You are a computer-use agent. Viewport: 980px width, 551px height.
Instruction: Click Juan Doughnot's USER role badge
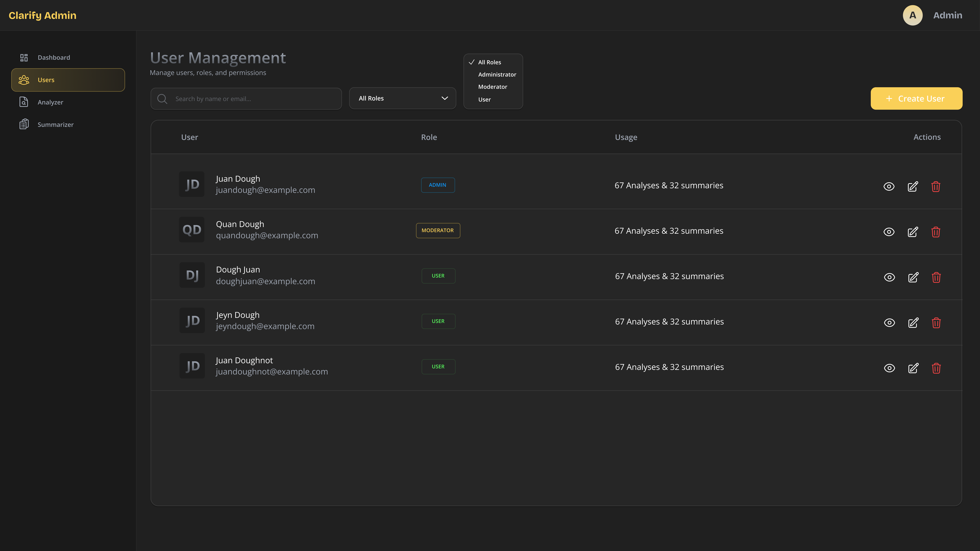click(438, 367)
